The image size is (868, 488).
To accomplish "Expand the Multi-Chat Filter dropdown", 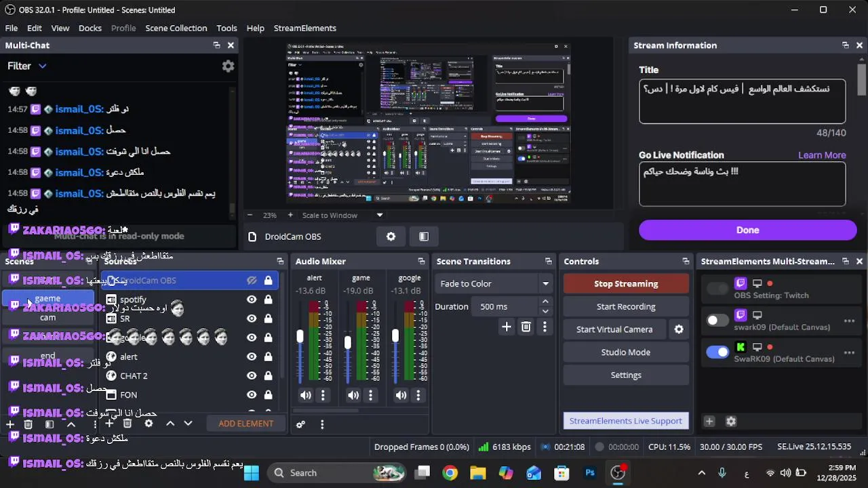I will (42, 66).
